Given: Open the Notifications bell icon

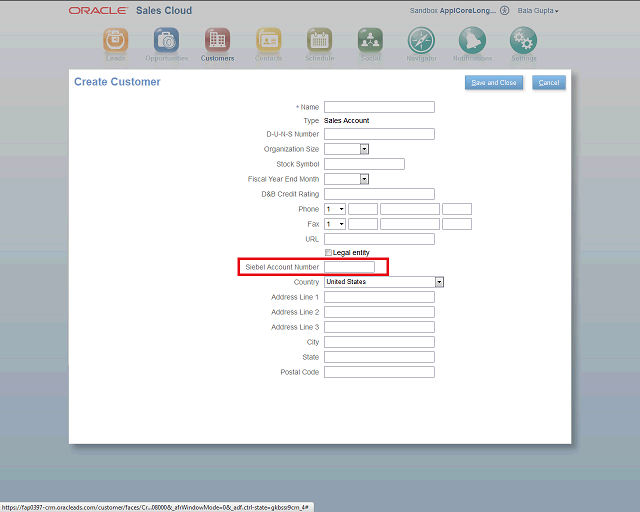Looking at the screenshot, I should (472, 40).
